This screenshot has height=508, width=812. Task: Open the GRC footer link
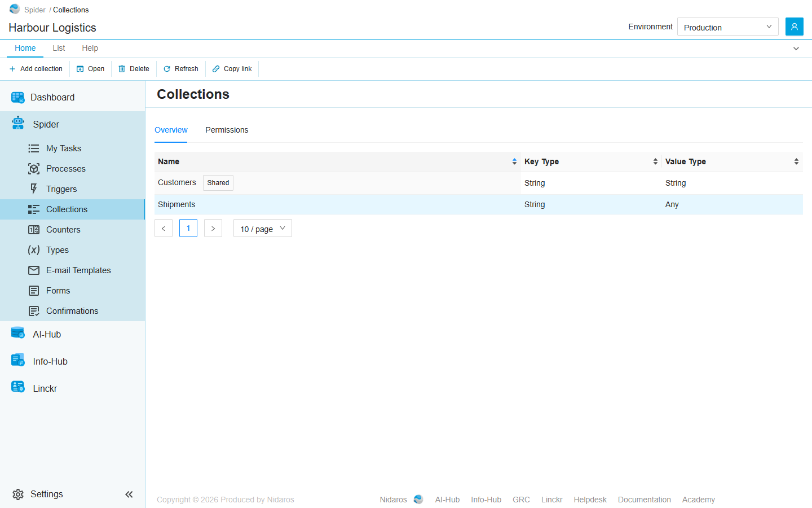click(521, 500)
